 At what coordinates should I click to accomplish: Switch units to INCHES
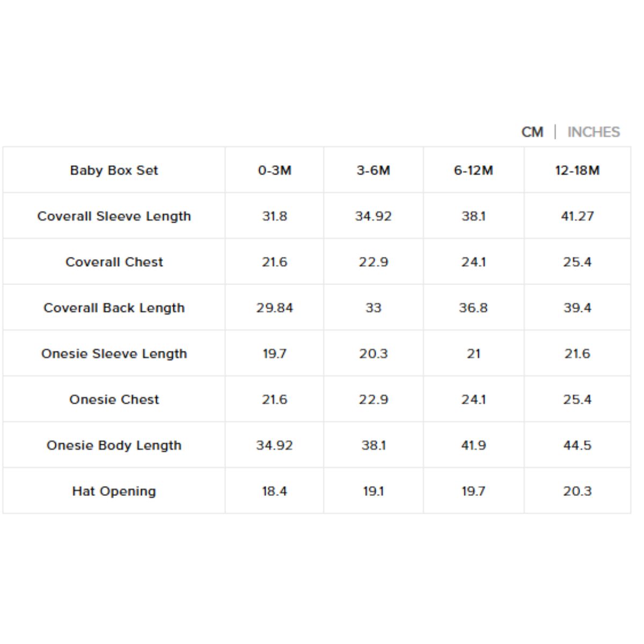tap(594, 132)
